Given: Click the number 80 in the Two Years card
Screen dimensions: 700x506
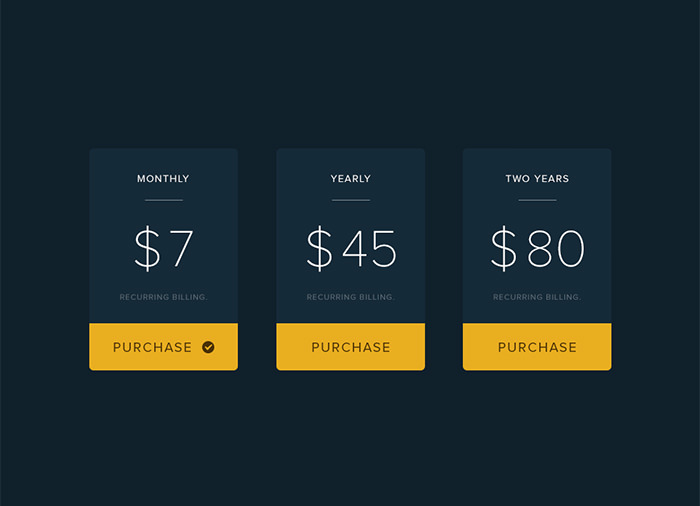Looking at the screenshot, I should point(556,249).
